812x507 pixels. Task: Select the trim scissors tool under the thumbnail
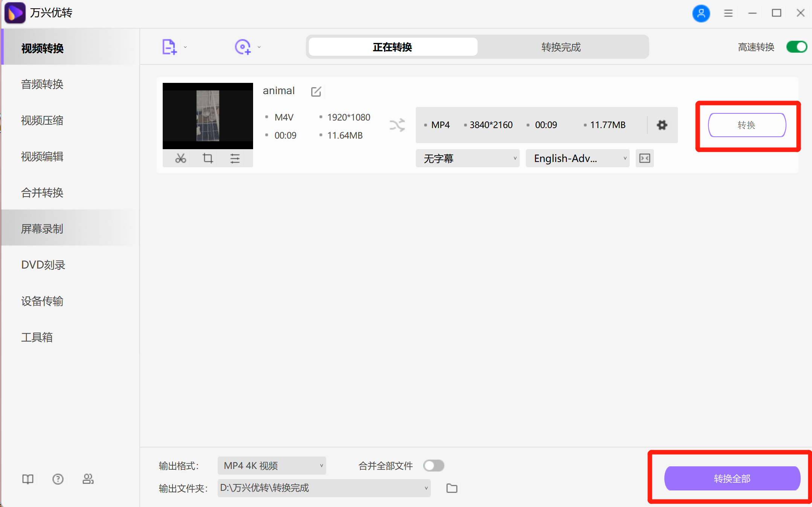click(180, 158)
